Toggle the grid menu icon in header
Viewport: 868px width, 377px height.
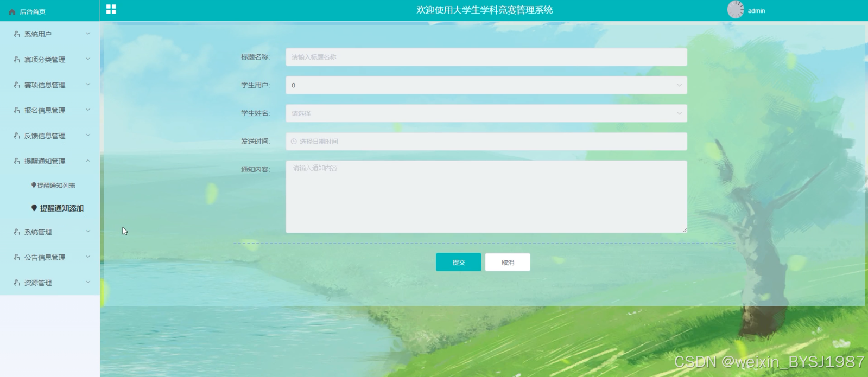[111, 9]
